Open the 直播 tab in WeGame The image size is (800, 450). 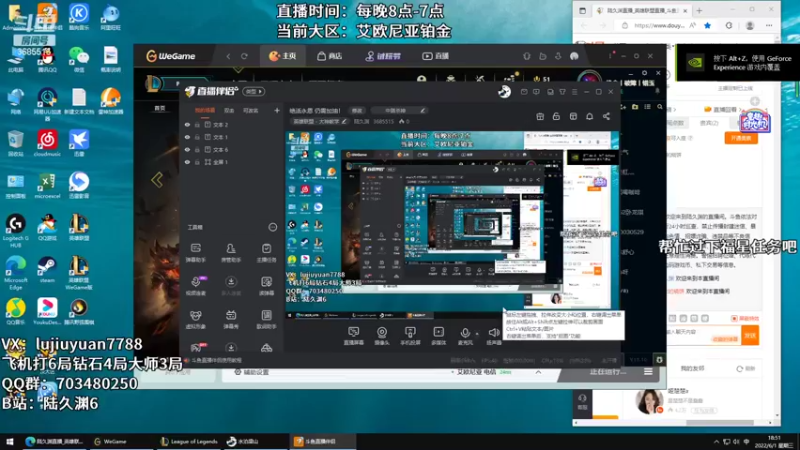435,56
